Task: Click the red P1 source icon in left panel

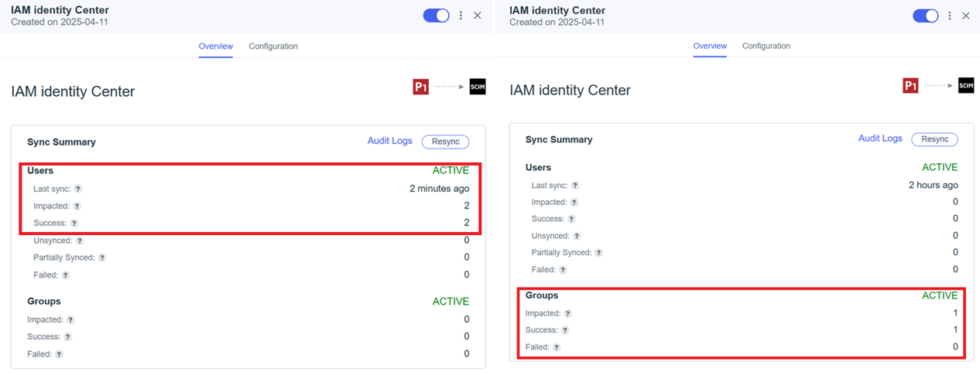Action: (421, 87)
